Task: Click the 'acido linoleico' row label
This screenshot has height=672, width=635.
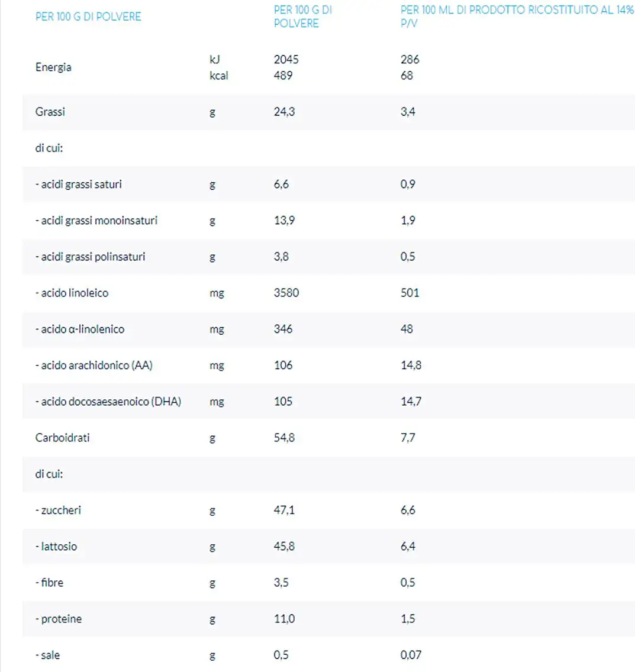Action: tap(72, 293)
